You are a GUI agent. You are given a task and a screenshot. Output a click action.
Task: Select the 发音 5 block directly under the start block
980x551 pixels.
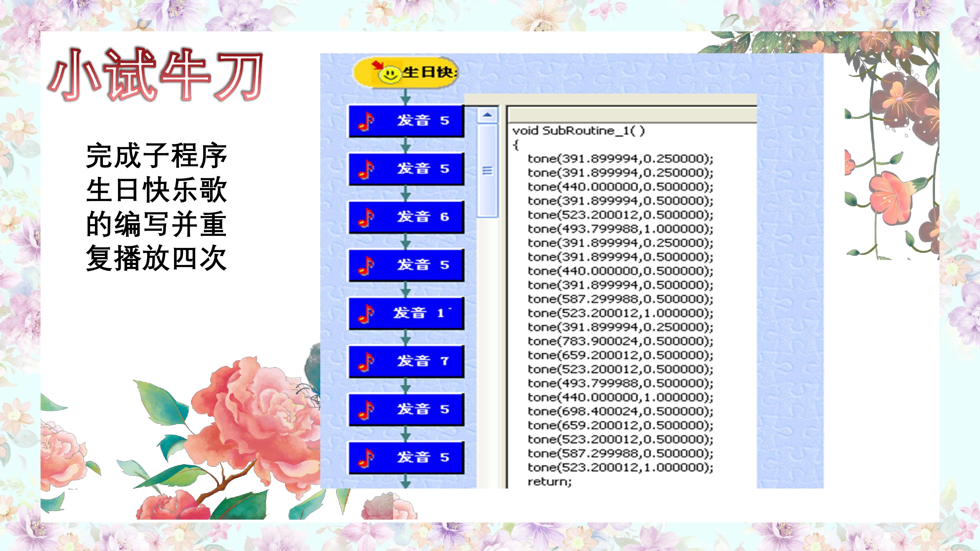(x=406, y=121)
